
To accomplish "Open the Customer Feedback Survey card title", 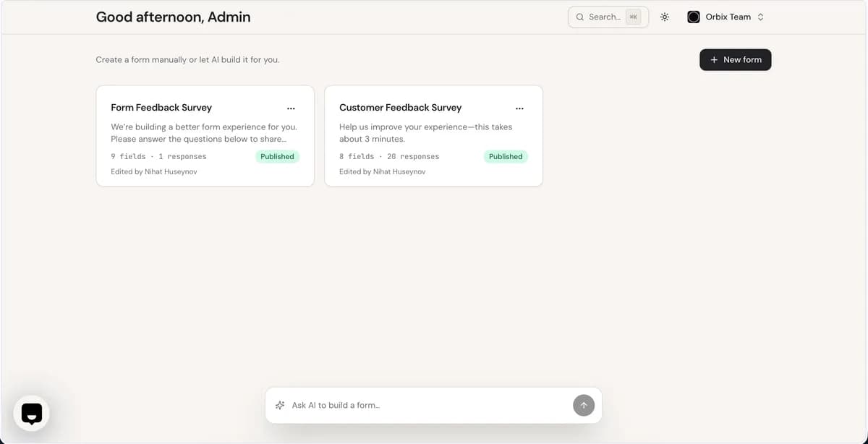I will coord(400,108).
